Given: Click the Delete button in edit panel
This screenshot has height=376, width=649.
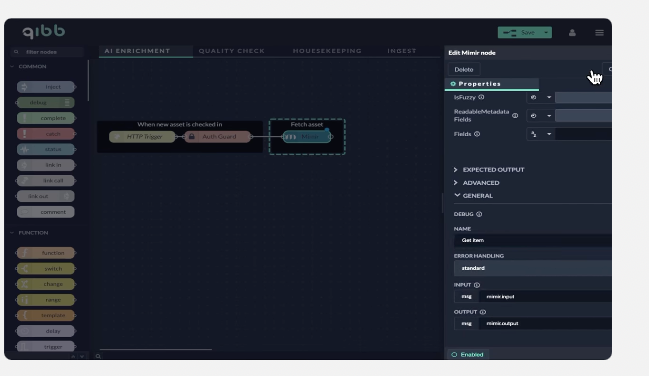Looking at the screenshot, I should coord(464,70).
